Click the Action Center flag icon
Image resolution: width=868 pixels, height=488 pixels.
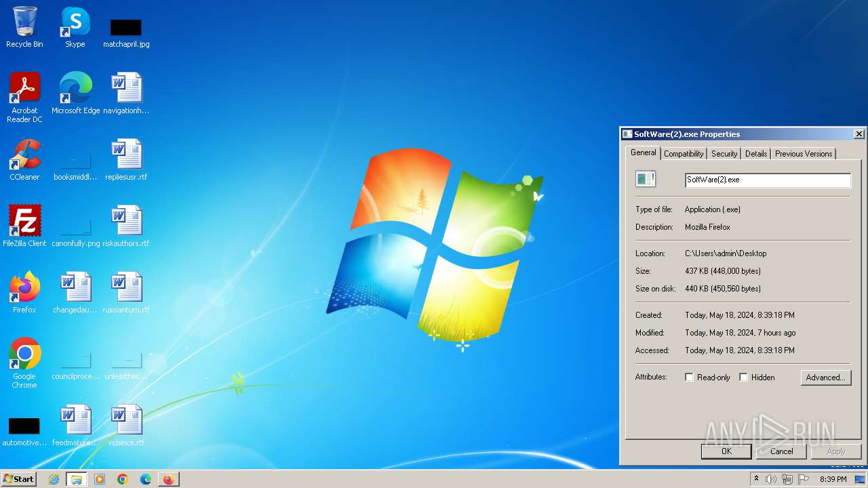[x=803, y=479]
